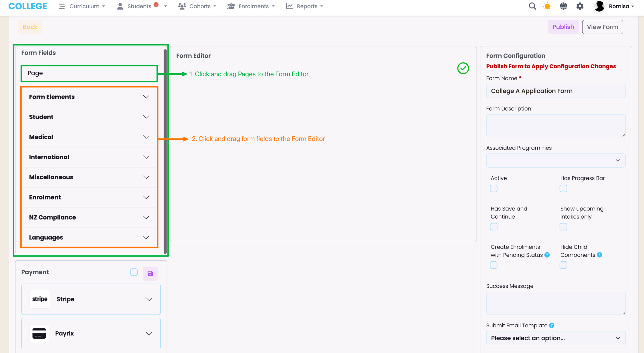Screen dimensions: 644x353
Task: Enable the Payment checkbox
Action: pyautogui.click(x=134, y=272)
